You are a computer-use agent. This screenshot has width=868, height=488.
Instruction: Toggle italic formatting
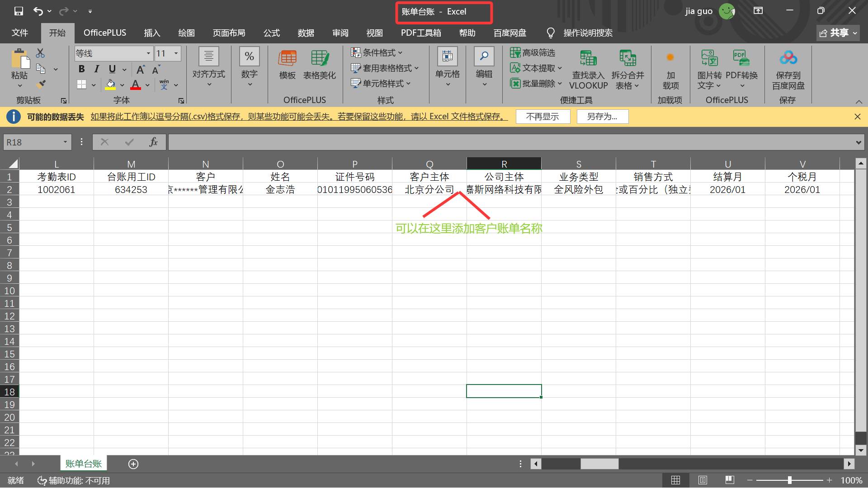coord(96,69)
